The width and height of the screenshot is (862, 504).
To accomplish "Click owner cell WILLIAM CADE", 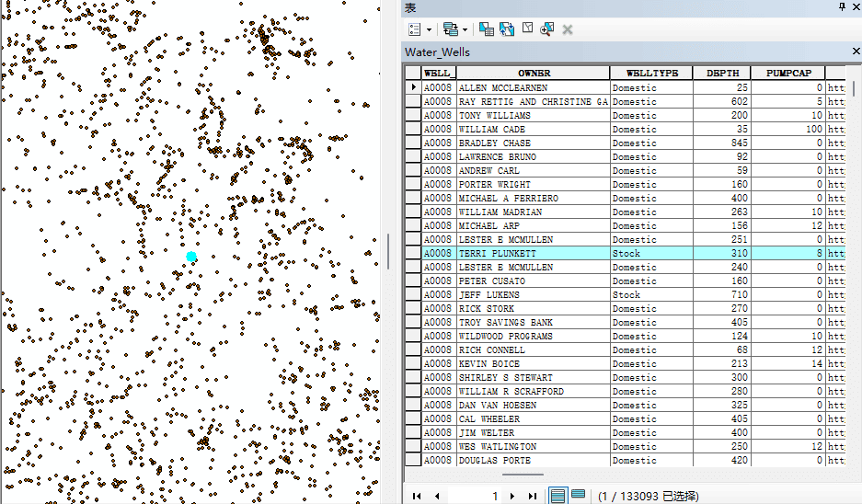I will (x=534, y=129).
